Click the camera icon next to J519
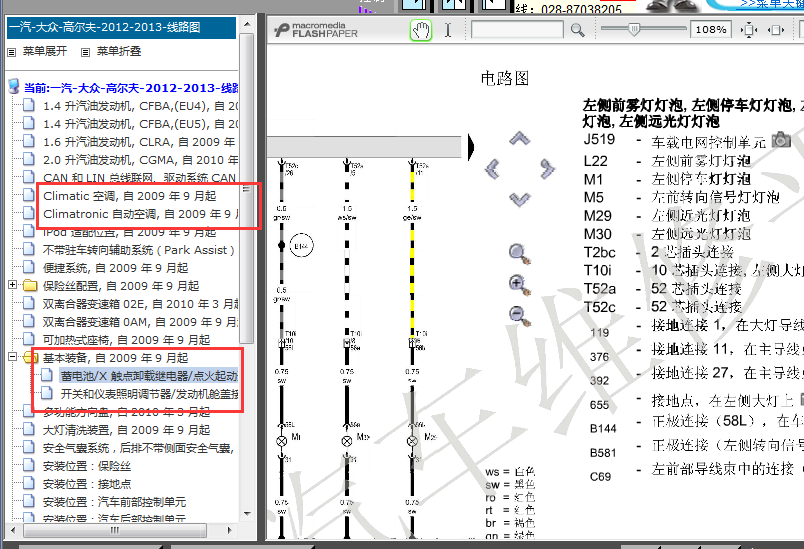Viewport: 804px width, 549px height. (x=781, y=139)
